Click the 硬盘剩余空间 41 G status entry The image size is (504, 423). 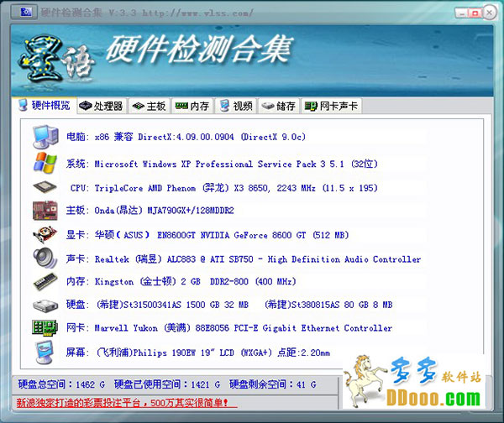click(x=272, y=384)
